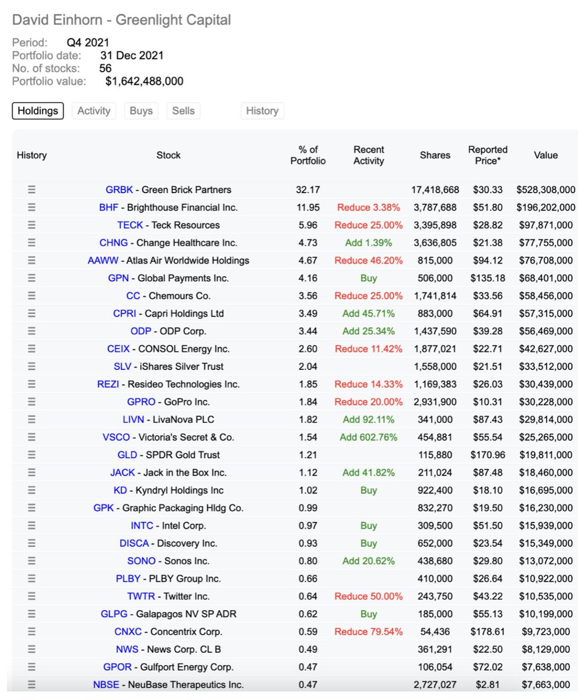The width and height of the screenshot is (588, 700).
Task: Sort by Recent Activity column header
Action: click(369, 155)
